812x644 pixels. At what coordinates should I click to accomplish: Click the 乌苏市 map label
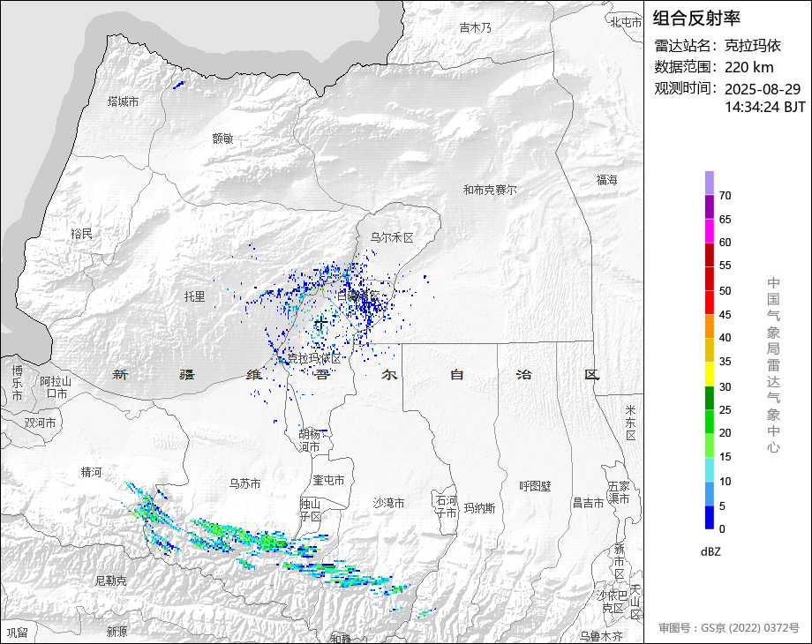pyautogui.click(x=245, y=483)
